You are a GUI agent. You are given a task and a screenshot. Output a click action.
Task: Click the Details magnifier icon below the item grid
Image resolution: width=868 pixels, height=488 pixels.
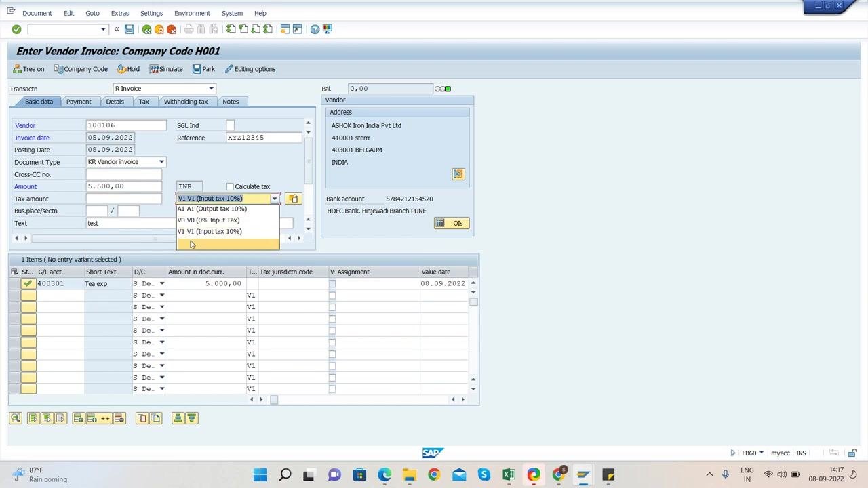[16, 418]
